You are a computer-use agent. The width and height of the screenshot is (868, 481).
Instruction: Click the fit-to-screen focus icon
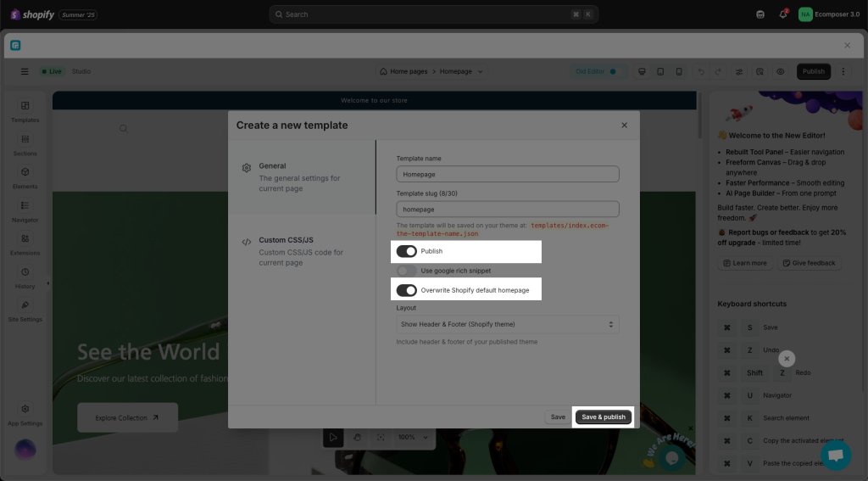[381, 437]
